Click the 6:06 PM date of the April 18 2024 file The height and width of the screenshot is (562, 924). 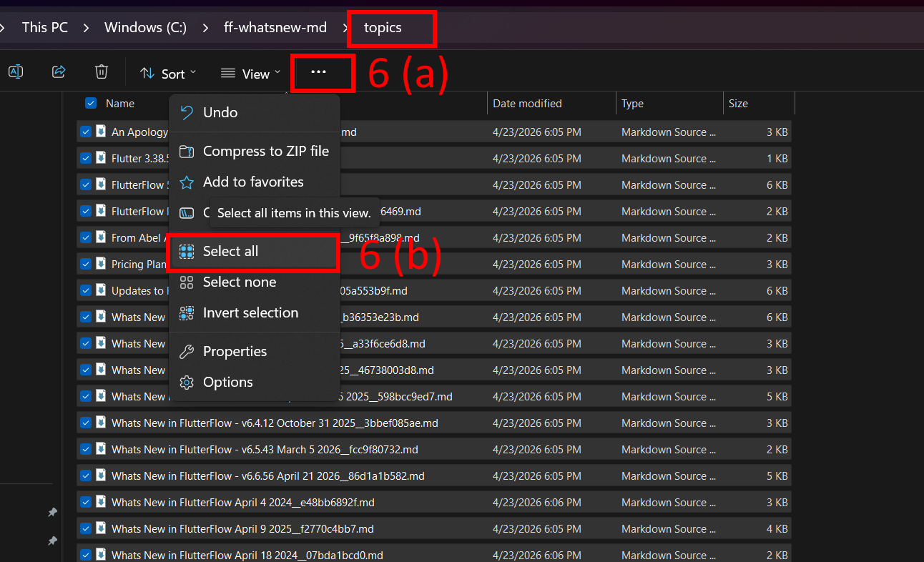point(537,555)
